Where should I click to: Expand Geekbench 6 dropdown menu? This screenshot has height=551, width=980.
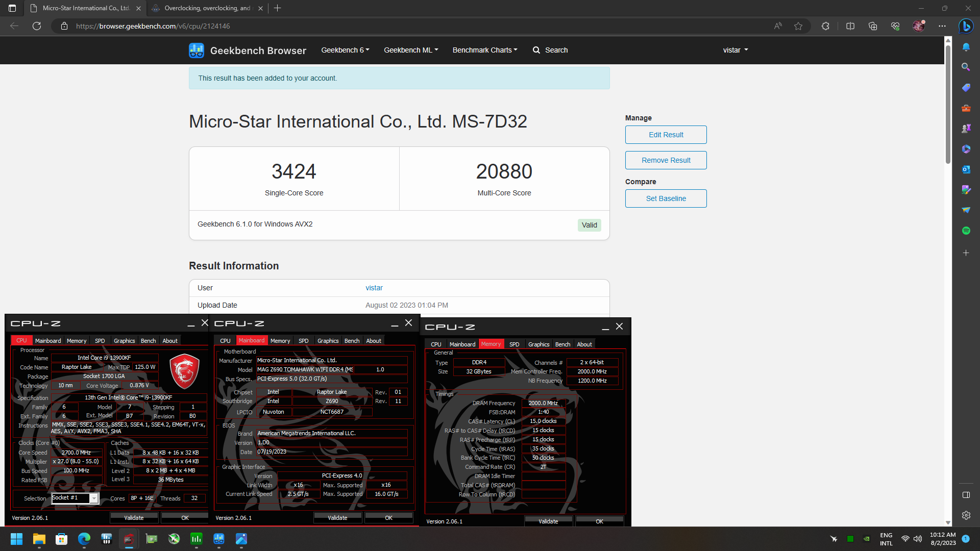point(345,50)
